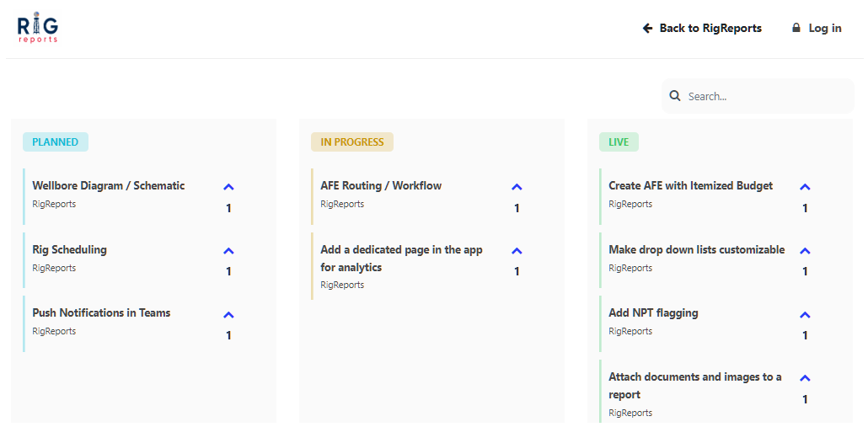Upvote the dedicated analytics page item
This screenshot has width=868, height=427.
coord(517,251)
